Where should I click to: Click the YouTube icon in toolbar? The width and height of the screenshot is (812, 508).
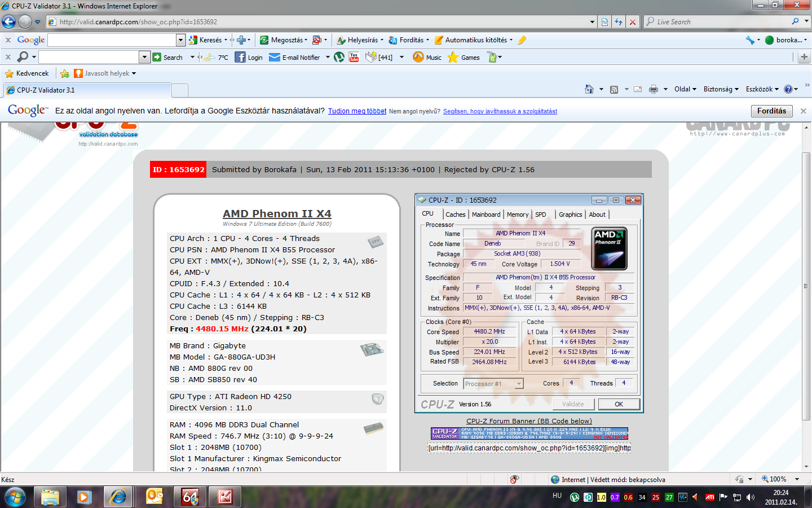click(x=354, y=57)
